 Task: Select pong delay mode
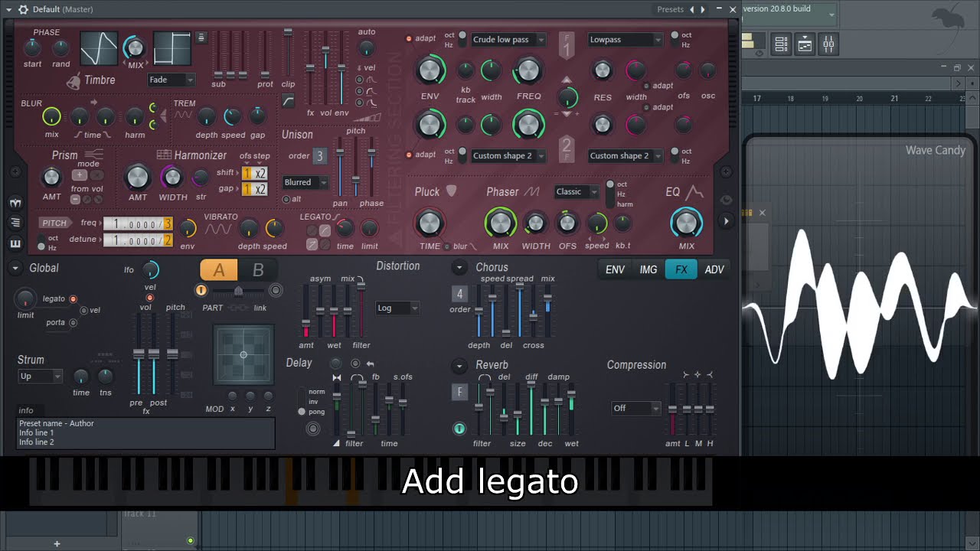[302, 412]
